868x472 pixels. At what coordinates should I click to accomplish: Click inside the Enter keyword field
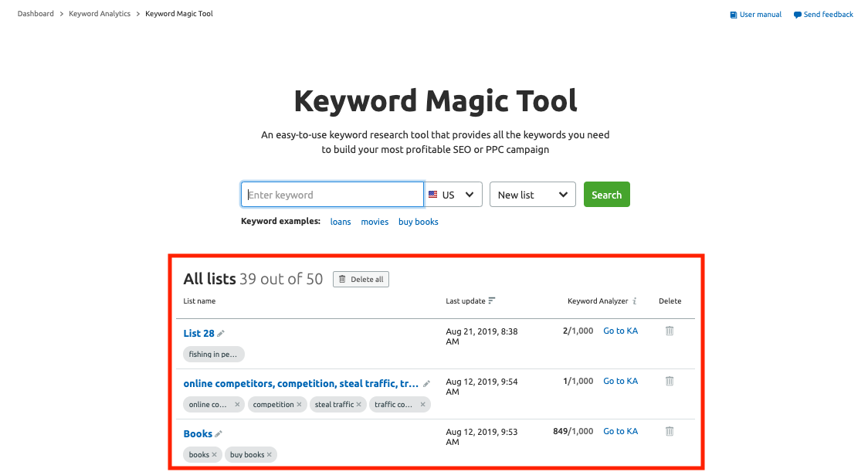pos(332,194)
